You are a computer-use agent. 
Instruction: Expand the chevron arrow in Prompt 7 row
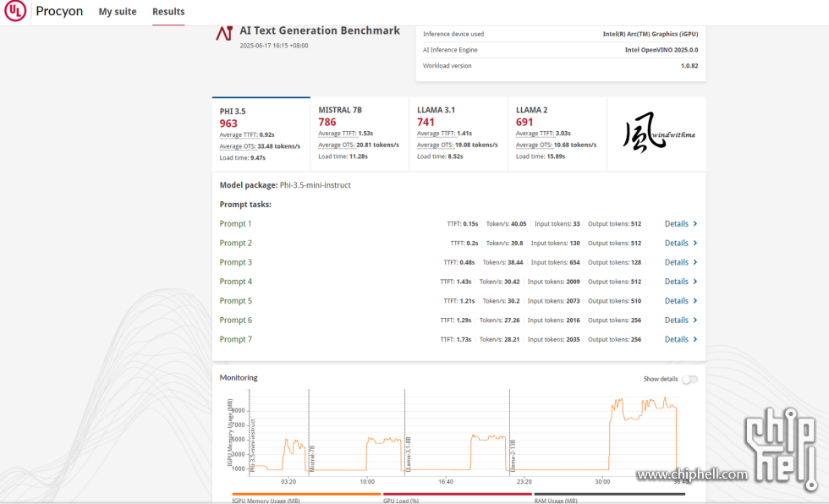click(695, 340)
